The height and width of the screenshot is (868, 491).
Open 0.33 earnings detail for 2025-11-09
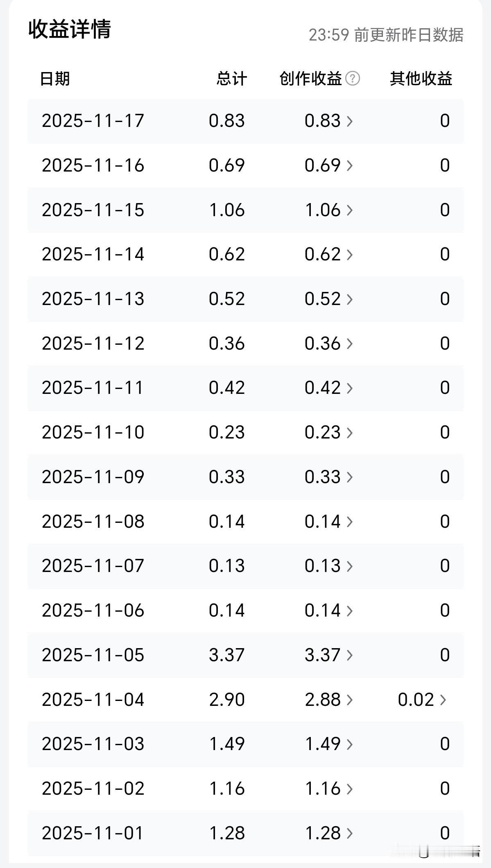(349, 477)
